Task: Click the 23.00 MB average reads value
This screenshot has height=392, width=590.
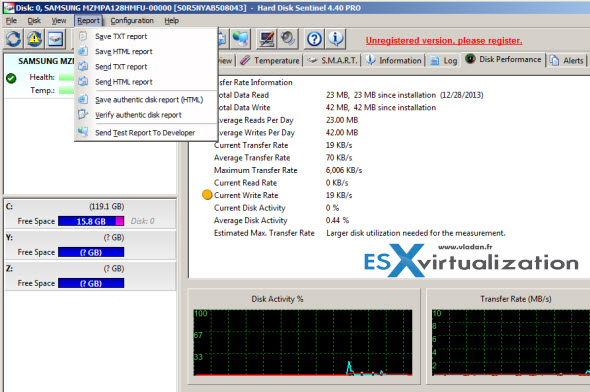Action: tap(342, 120)
